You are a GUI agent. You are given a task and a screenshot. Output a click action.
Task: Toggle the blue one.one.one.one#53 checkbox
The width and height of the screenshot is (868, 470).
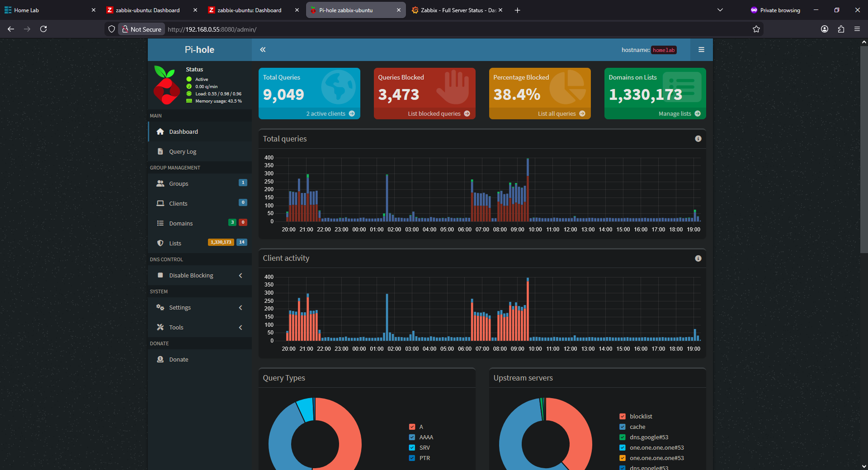point(623,447)
